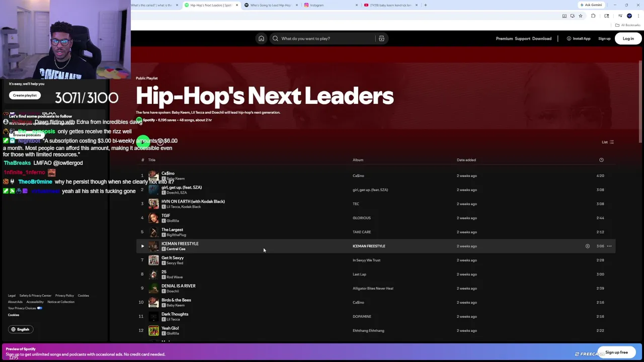The image size is (644, 362).
Task: Select the song Dark Thoughts title
Action: 175,314
